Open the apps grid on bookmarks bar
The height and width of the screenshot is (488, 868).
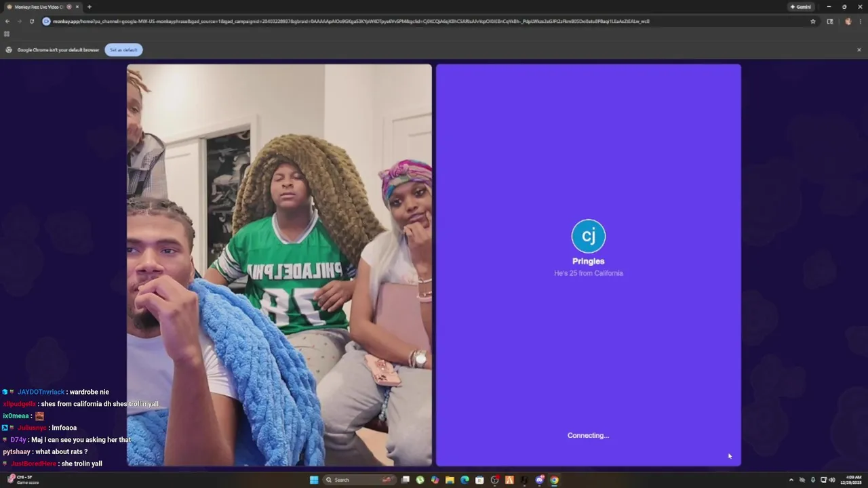pyautogui.click(x=7, y=34)
